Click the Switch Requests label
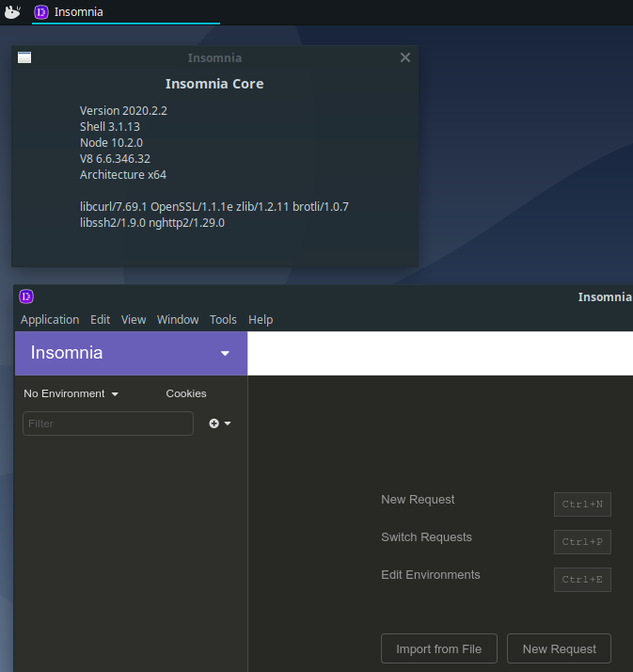 coord(426,537)
